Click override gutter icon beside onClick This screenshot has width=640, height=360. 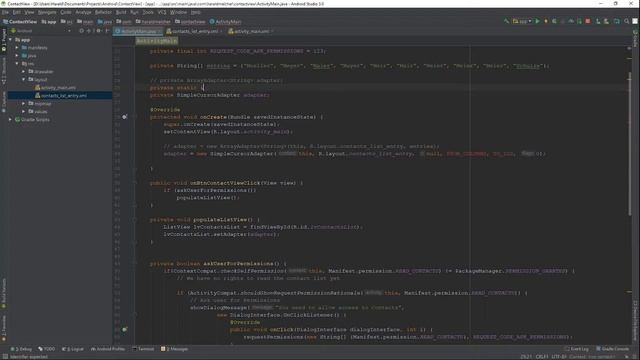[x=124, y=330]
